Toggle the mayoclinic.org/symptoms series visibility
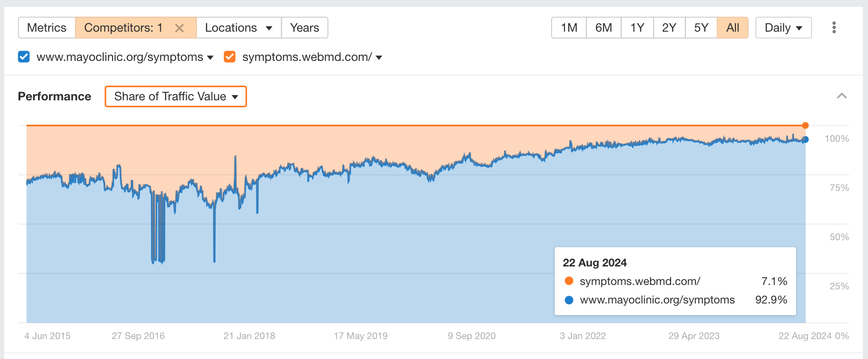 [119, 57]
